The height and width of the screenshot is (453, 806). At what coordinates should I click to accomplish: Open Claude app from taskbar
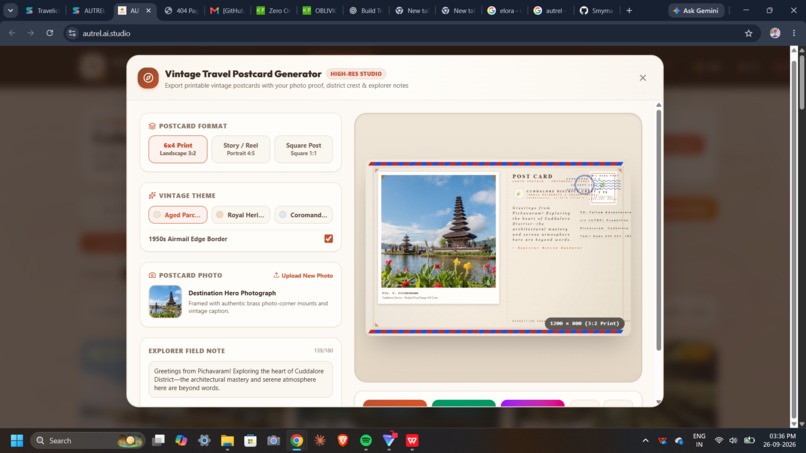click(x=320, y=441)
